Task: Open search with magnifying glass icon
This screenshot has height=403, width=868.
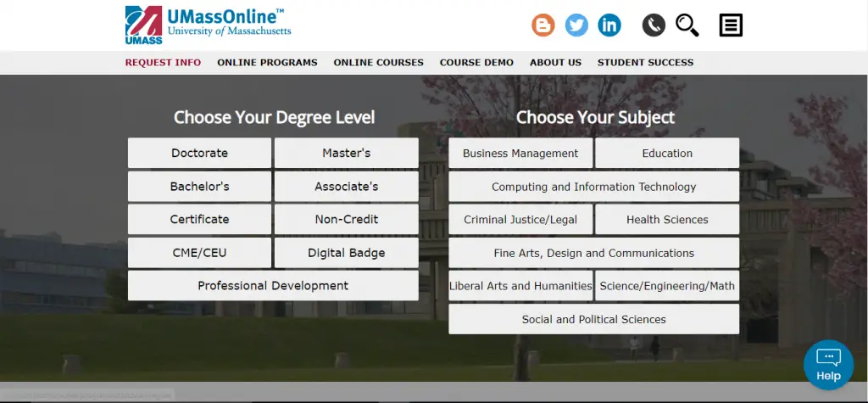Action: tap(687, 25)
